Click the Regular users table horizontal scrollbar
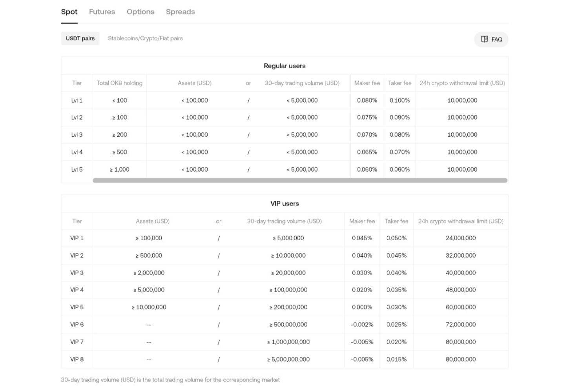569x392 pixels. pos(300,180)
